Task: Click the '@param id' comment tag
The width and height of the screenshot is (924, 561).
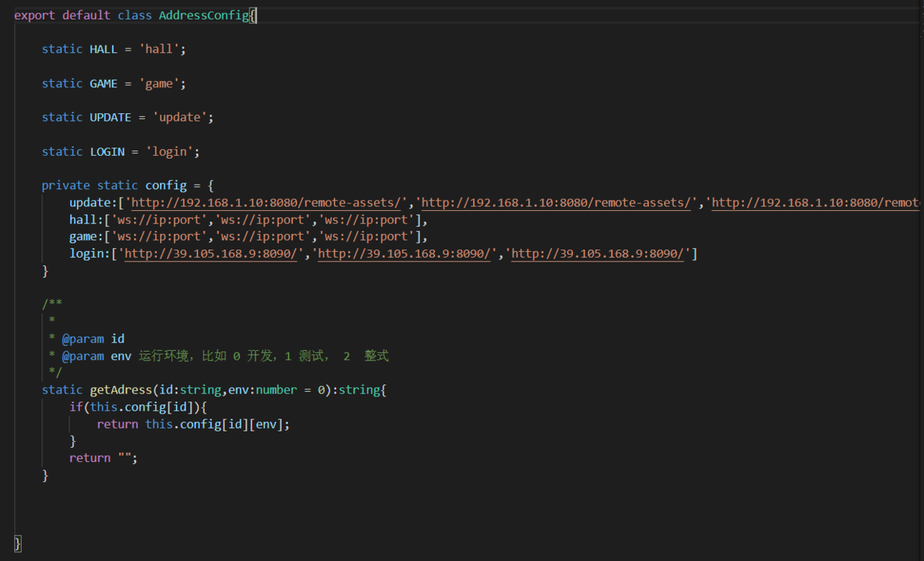Action: tap(93, 338)
